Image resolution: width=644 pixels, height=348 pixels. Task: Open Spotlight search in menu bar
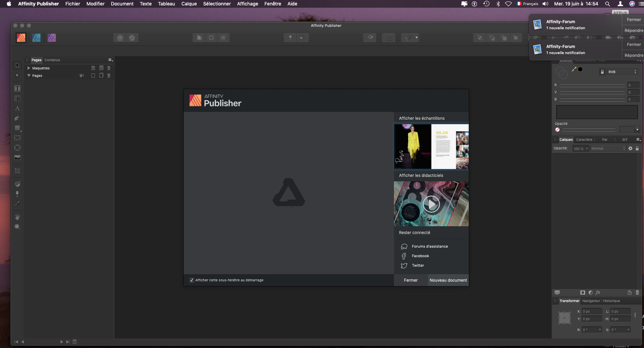607,4
